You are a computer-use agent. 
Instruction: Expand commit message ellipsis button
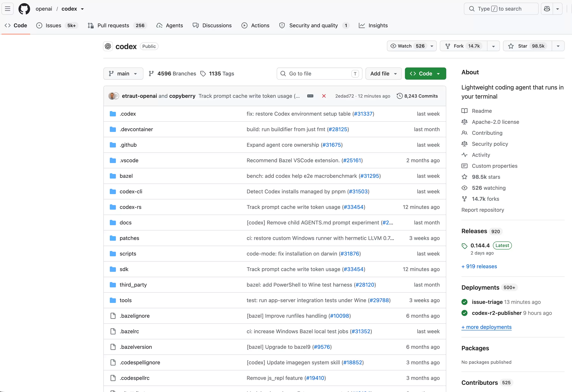pyautogui.click(x=310, y=96)
